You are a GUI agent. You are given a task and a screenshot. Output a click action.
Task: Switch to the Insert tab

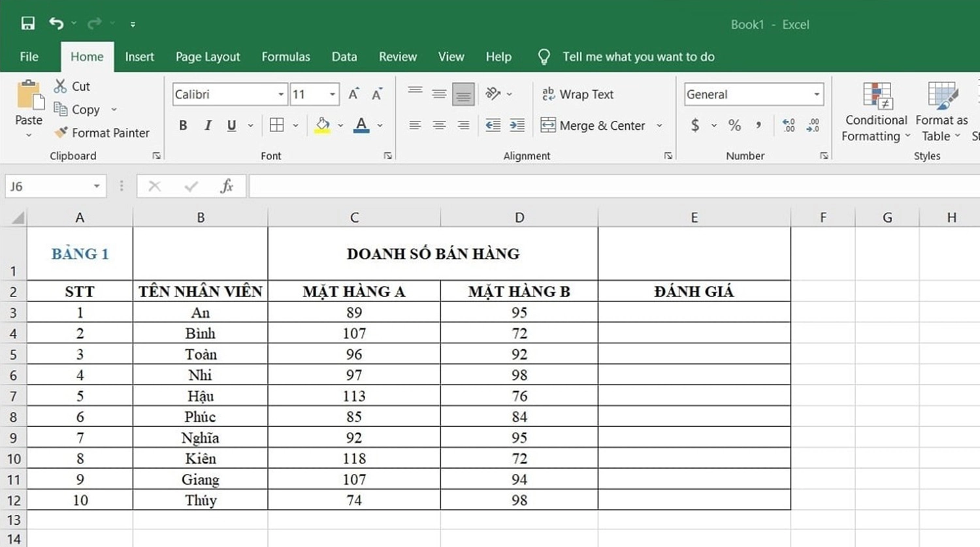coord(139,57)
